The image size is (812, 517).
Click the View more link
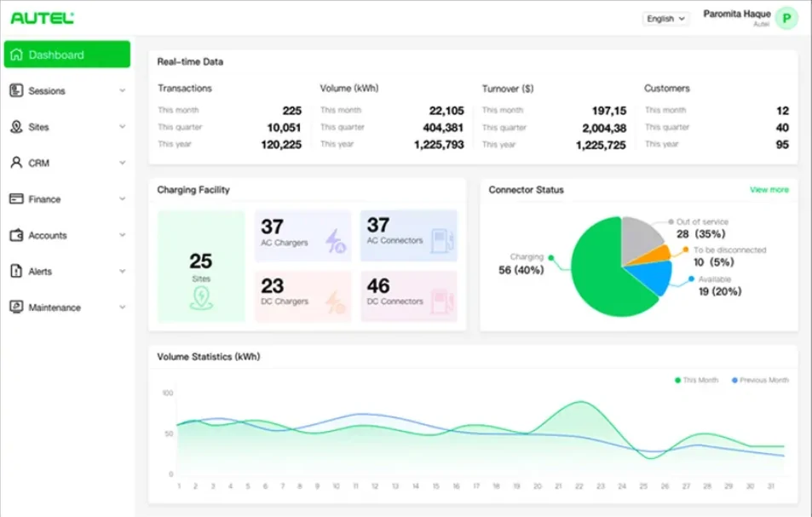pos(769,190)
